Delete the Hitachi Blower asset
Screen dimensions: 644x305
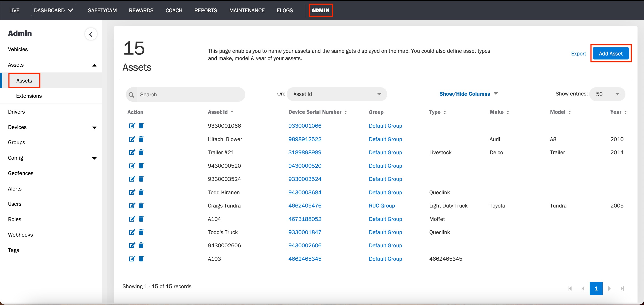click(x=141, y=139)
